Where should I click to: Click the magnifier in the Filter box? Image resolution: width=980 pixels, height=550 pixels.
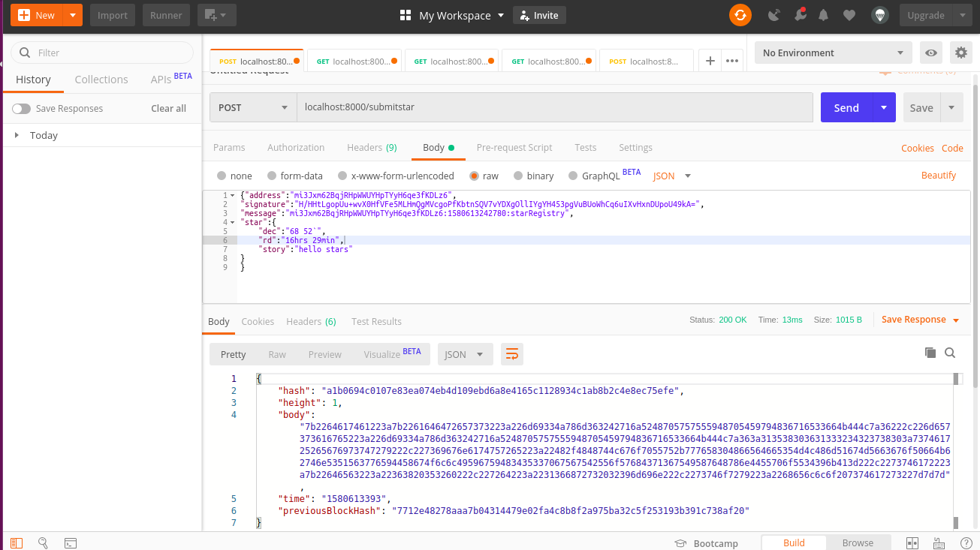click(x=25, y=53)
